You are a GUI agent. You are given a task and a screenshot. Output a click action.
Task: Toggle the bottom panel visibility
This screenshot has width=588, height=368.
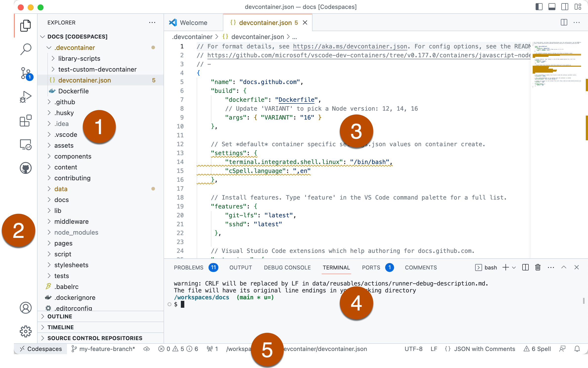click(552, 7)
